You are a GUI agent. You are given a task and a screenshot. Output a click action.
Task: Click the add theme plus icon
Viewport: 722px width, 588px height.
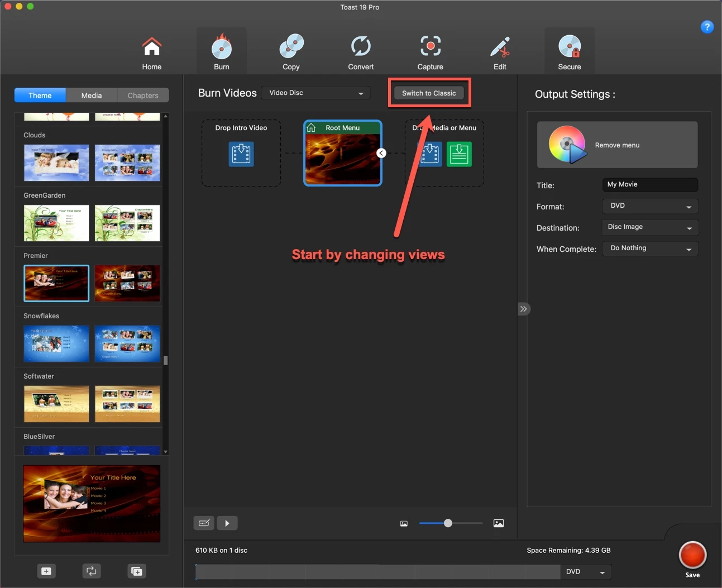pyautogui.click(x=46, y=571)
